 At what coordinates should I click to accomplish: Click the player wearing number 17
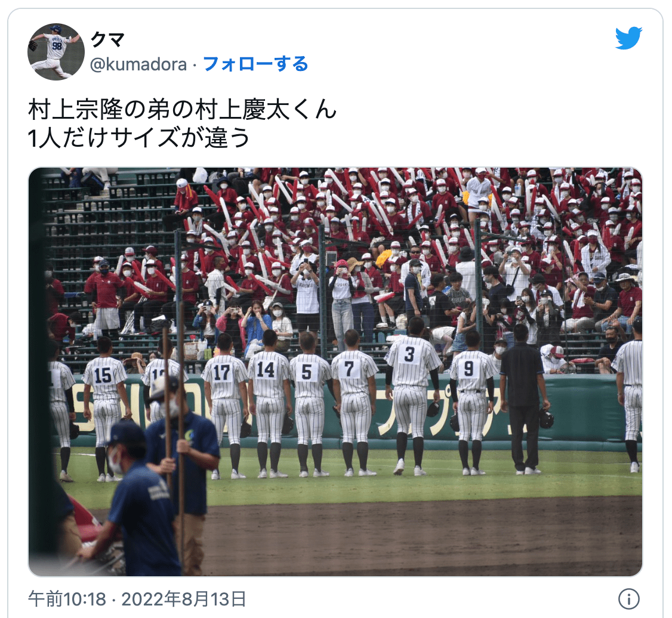[224, 406]
